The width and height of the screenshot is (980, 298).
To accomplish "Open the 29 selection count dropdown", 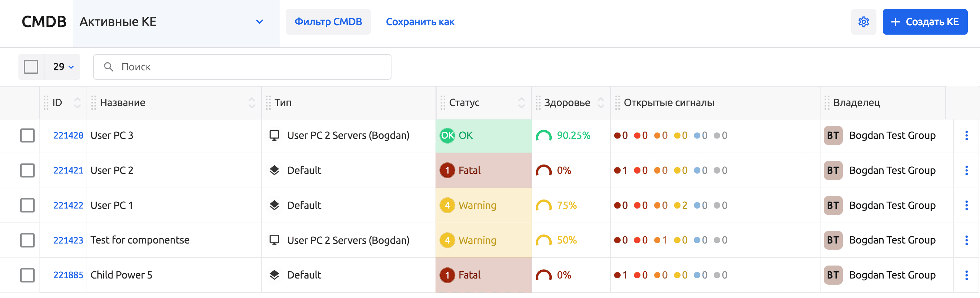I will [63, 67].
